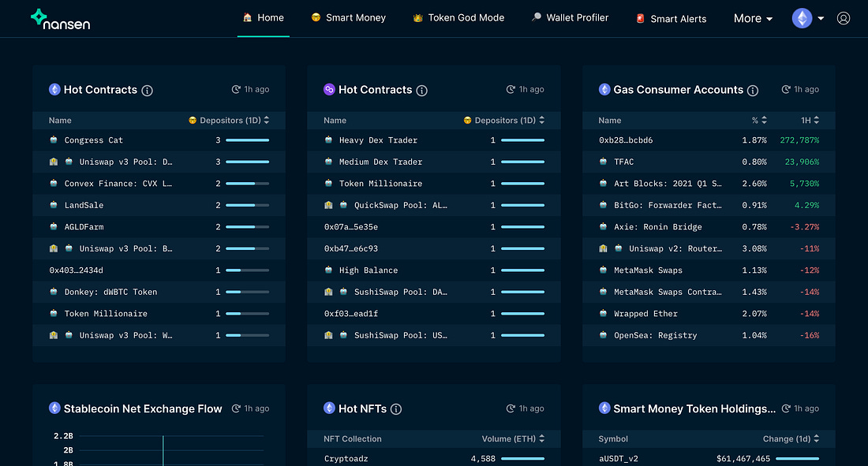Open address 0x403…2434d
This screenshot has height=466, width=868.
tap(77, 270)
